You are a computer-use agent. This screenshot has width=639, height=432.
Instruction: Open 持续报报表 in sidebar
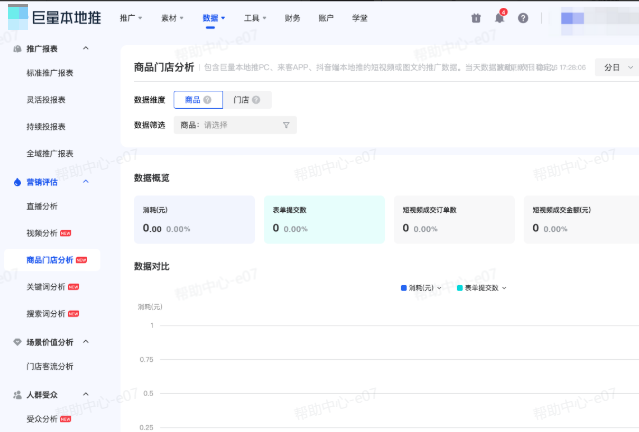[46, 127]
